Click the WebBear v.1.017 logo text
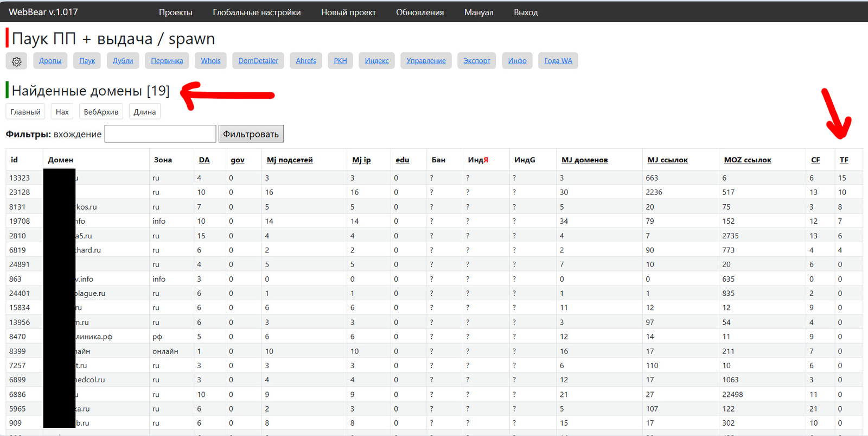Screen dimensions: 868x436 pos(43,12)
